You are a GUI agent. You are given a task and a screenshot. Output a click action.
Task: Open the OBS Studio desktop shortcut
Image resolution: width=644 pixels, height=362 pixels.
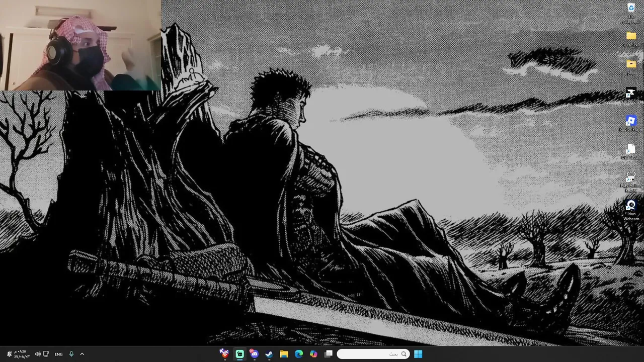(x=631, y=152)
